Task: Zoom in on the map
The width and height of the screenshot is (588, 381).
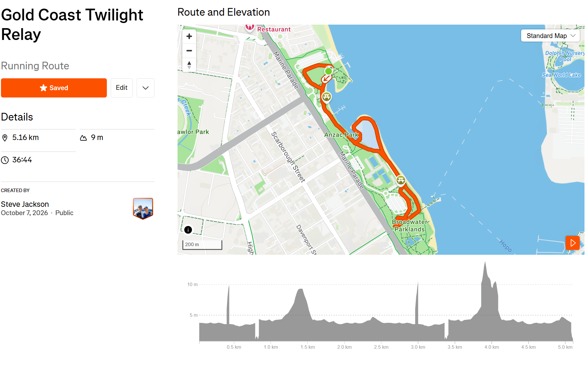Action: point(189,36)
